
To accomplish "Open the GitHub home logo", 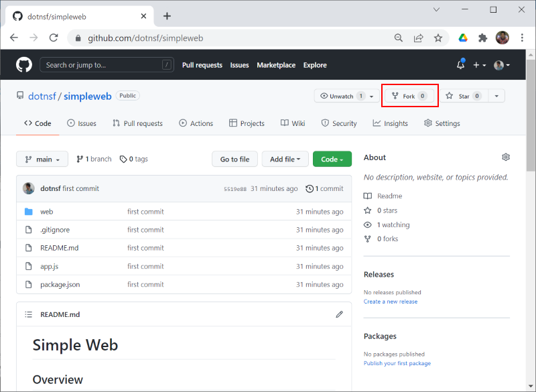I will (x=24, y=65).
